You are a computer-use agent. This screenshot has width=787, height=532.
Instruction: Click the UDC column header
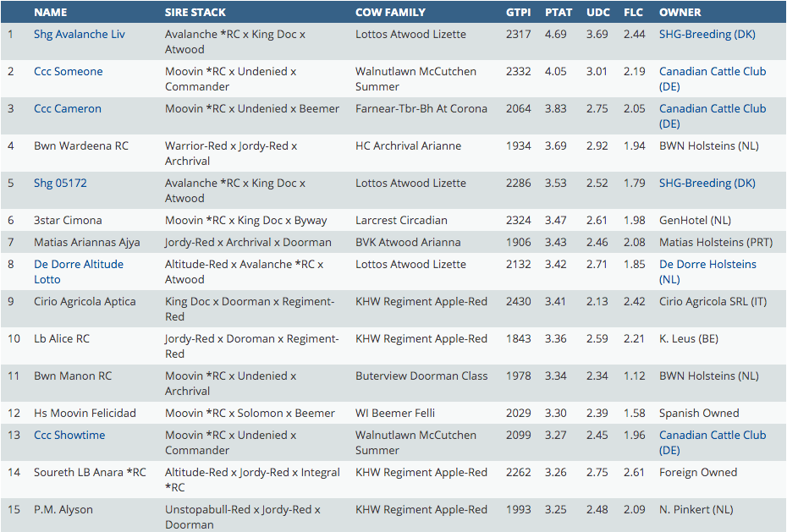[597, 13]
